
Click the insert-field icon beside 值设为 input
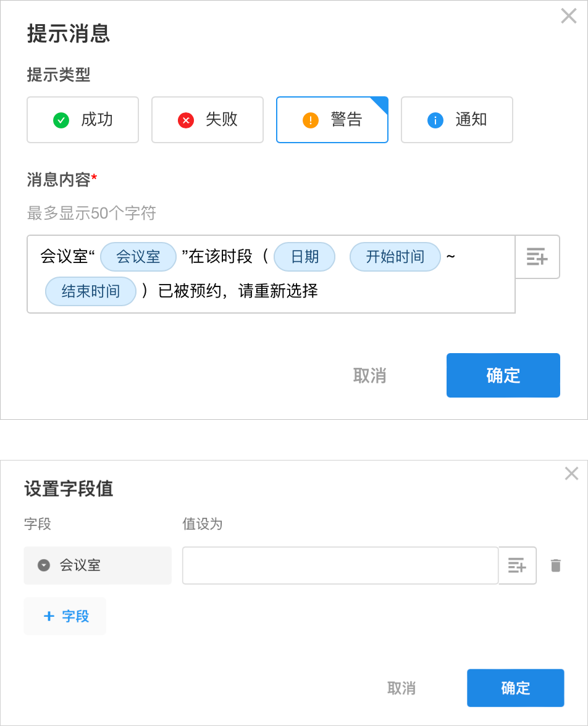coord(517,565)
